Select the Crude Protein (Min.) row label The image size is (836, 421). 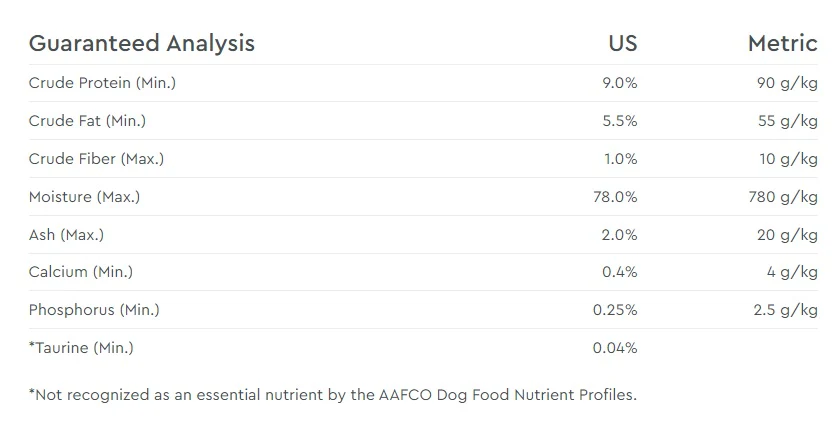point(102,83)
